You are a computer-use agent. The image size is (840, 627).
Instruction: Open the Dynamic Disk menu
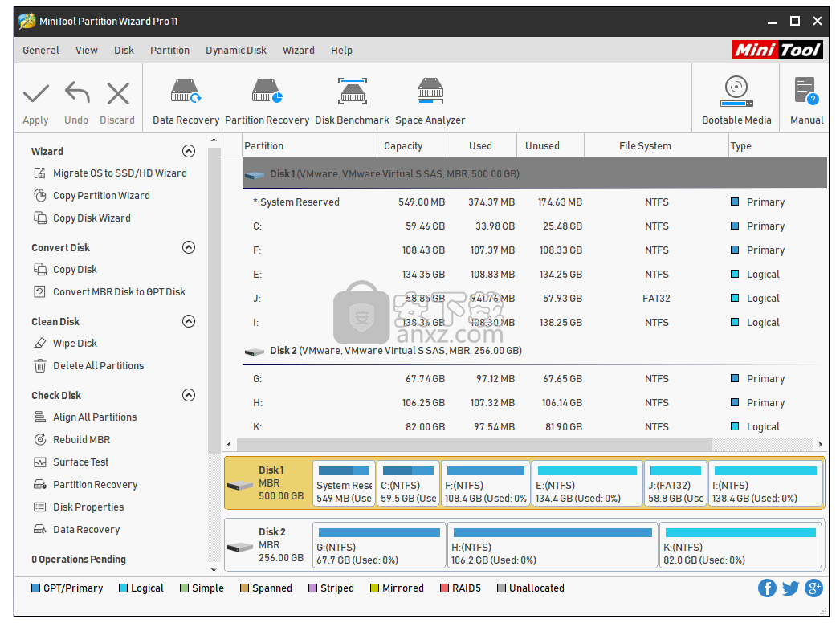click(236, 51)
